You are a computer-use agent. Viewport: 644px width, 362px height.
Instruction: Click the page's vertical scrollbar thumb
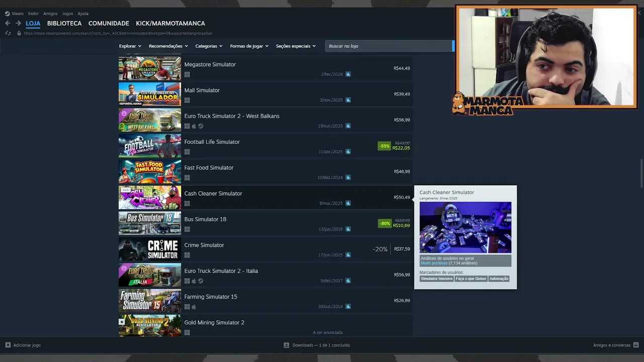click(x=641, y=172)
